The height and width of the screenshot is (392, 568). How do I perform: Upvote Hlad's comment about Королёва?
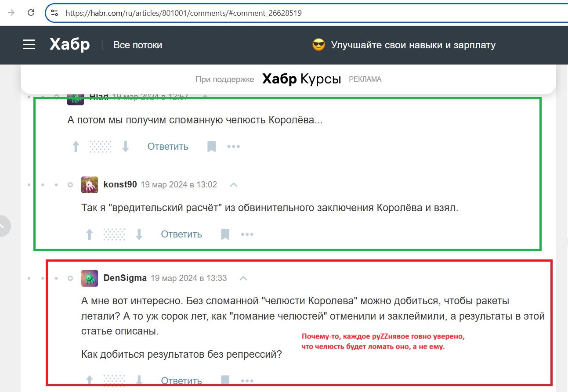(x=76, y=146)
